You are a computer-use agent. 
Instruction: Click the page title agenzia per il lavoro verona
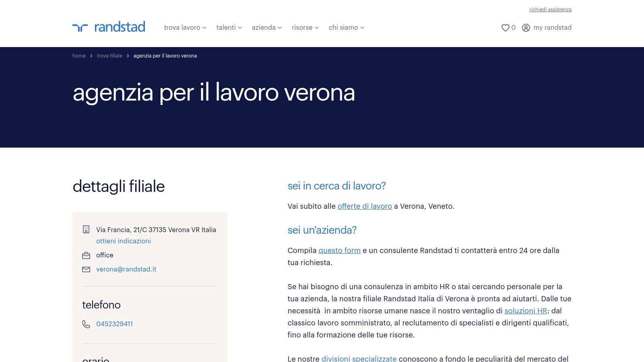pos(214,93)
